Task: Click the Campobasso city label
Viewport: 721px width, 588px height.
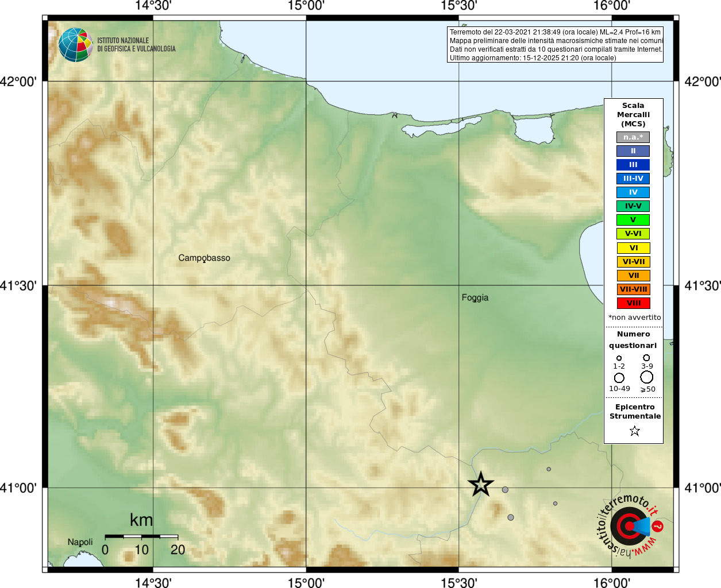Action: (204, 258)
